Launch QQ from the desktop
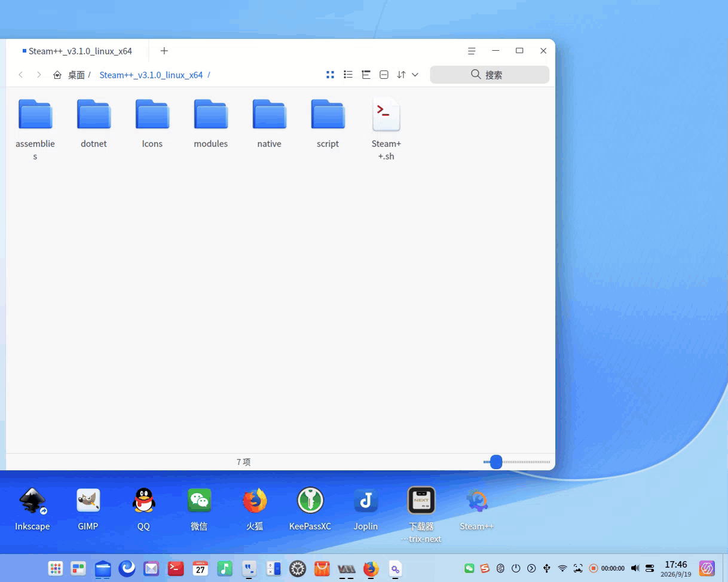The height and width of the screenshot is (582, 728). click(x=143, y=509)
